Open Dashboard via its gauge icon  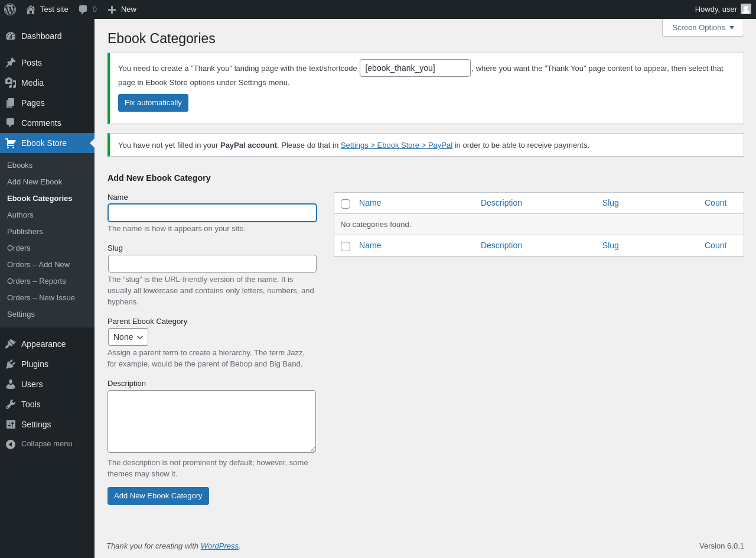coord(11,36)
